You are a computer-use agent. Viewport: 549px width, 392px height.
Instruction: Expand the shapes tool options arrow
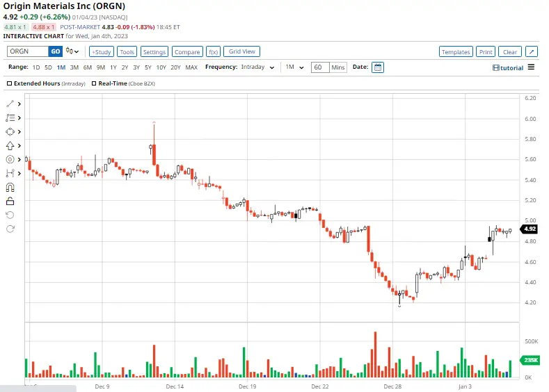tap(19, 132)
